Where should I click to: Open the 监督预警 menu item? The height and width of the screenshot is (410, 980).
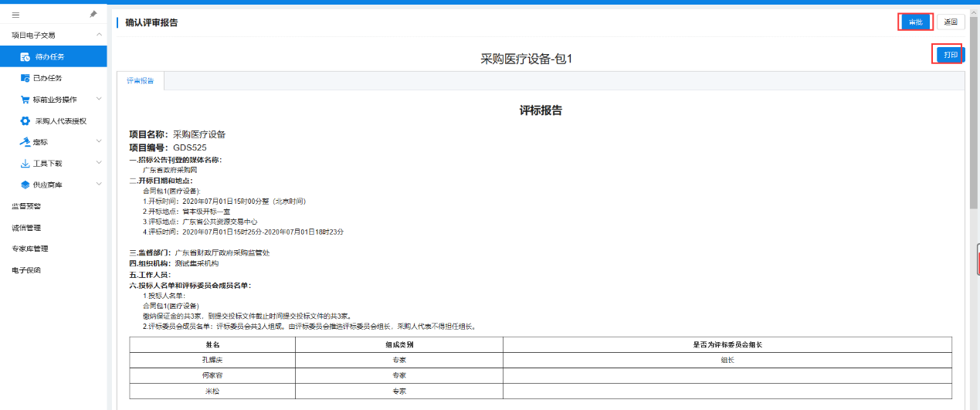tap(26, 206)
